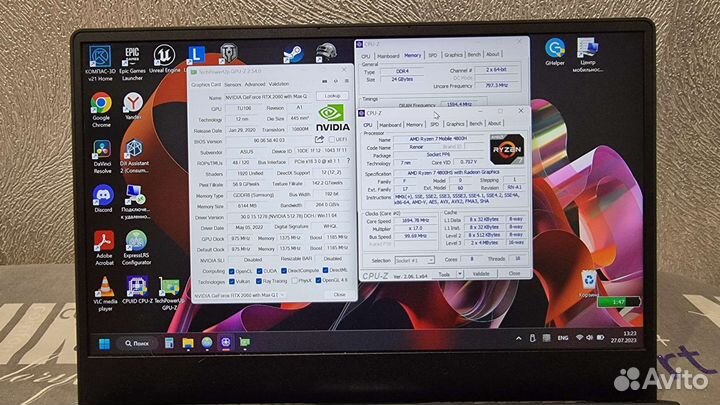Open the Discord desktop icon

(x=103, y=199)
